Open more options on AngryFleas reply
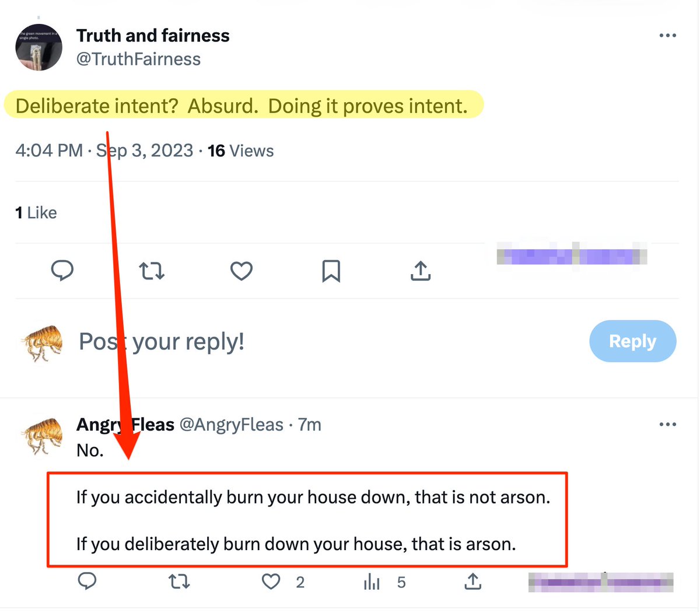This screenshot has height=612, width=700. (x=667, y=424)
